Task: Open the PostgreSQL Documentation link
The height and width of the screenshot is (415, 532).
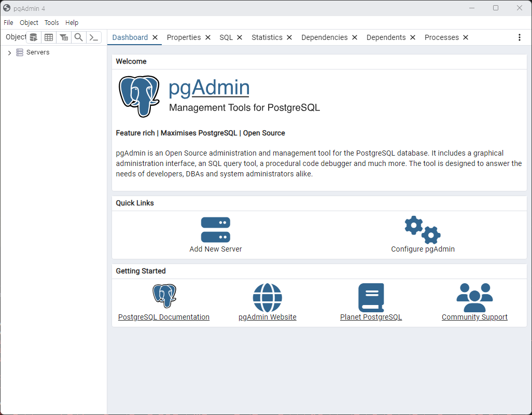Action: coord(163,317)
